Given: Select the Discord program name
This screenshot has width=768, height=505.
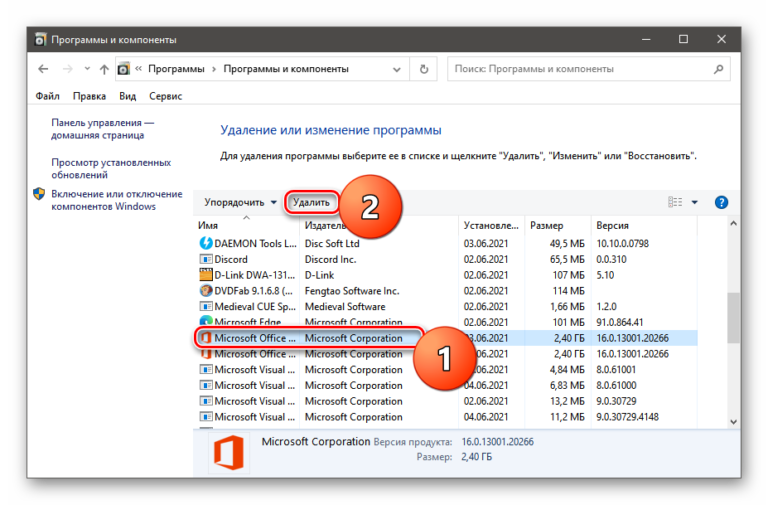Looking at the screenshot, I should [231, 259].
